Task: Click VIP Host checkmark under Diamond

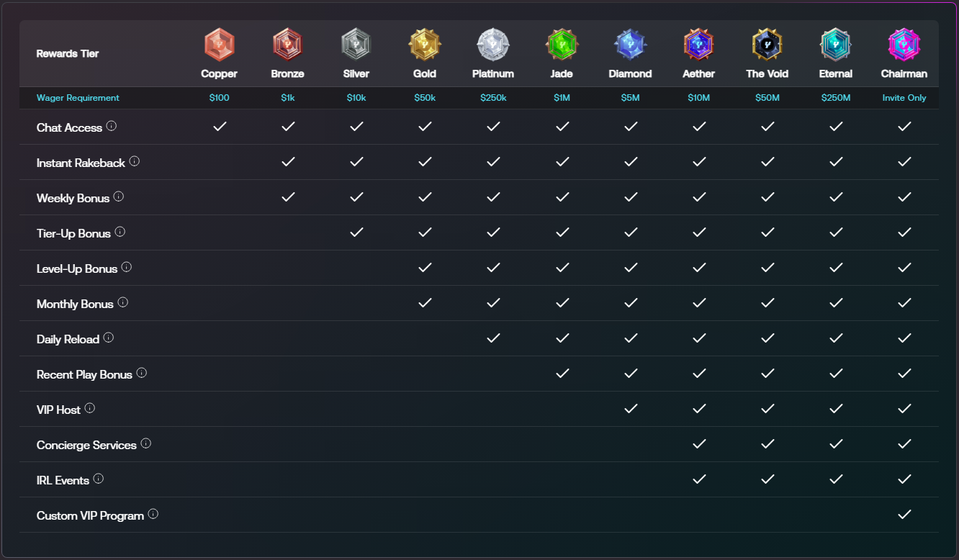Action: pos(631,409)
